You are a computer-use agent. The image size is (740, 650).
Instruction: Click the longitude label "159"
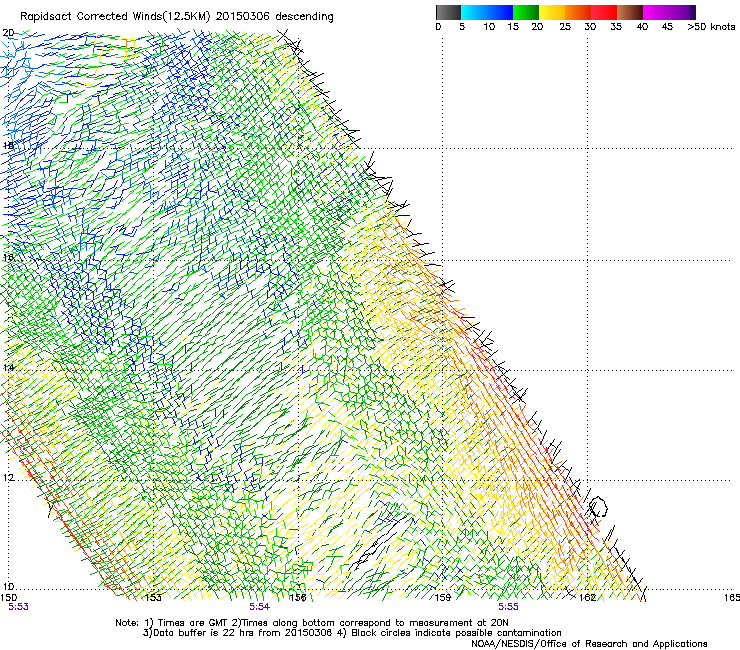coord(443,598)
